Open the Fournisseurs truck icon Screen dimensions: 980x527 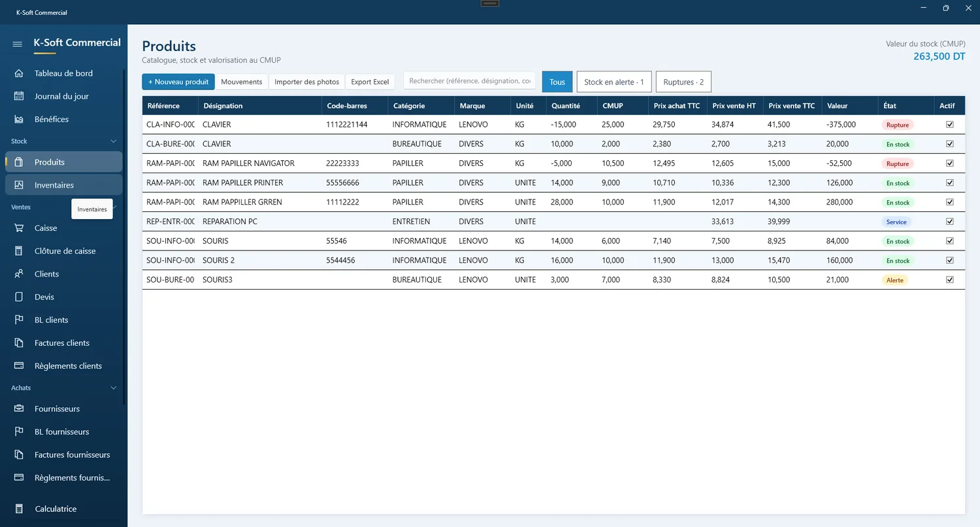click(19, 409)
